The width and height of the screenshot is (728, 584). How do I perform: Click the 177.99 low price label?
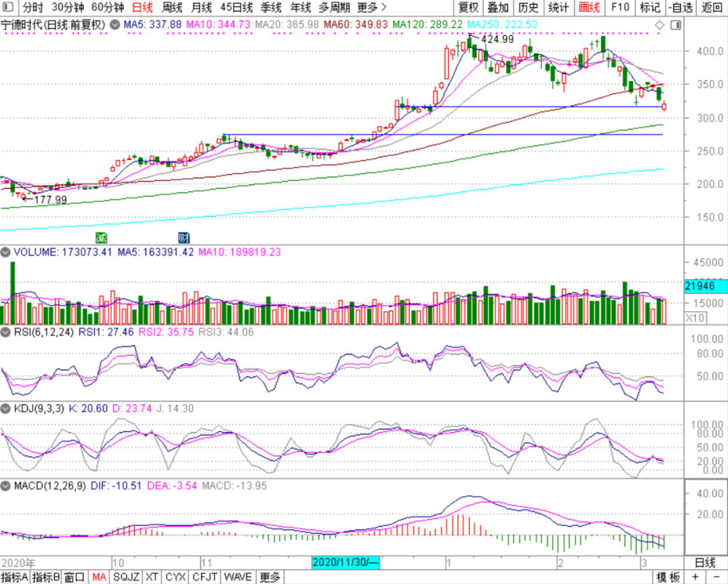[x=51, y=200]
